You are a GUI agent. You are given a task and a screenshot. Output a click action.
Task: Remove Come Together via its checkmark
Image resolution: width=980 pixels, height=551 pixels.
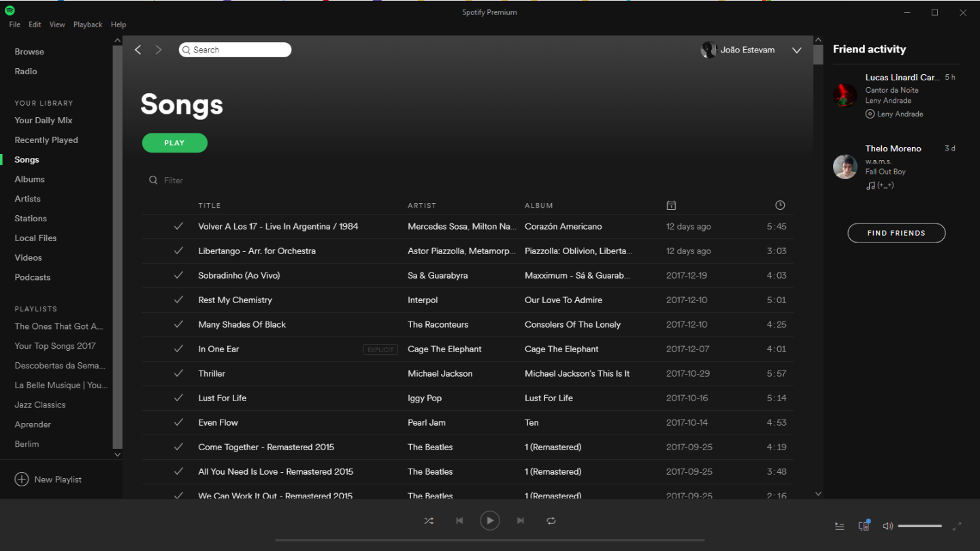(178, 447)
